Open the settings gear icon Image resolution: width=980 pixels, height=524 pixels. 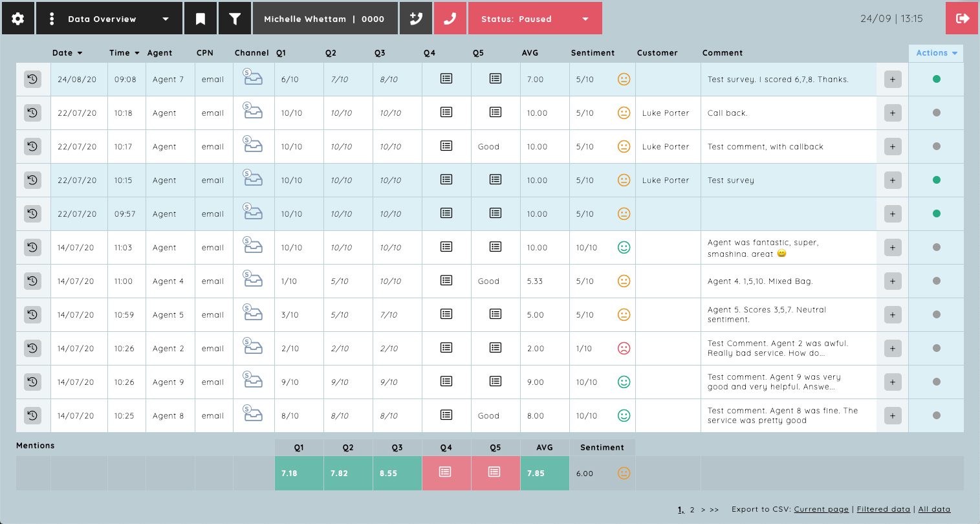[18, 19]
